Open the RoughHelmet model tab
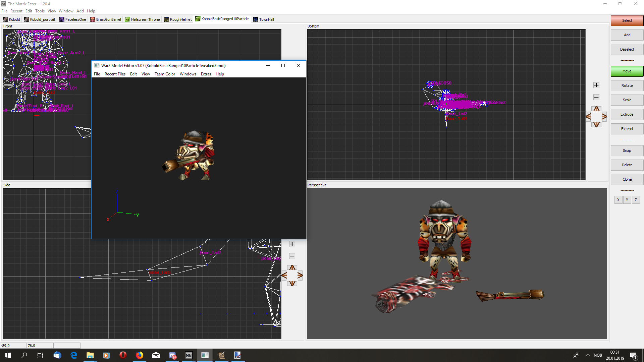This screenshot has width=644, height=362. click(178, 19)
